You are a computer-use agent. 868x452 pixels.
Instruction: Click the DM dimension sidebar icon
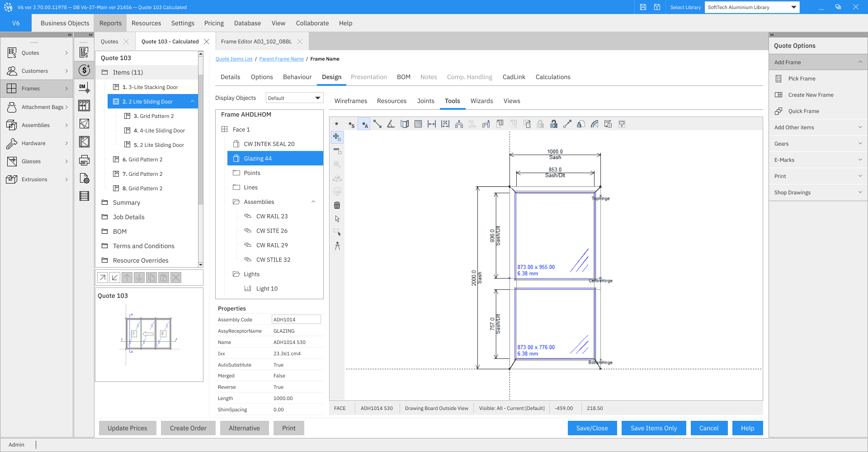pyautogui.click(x=84, y=87)
